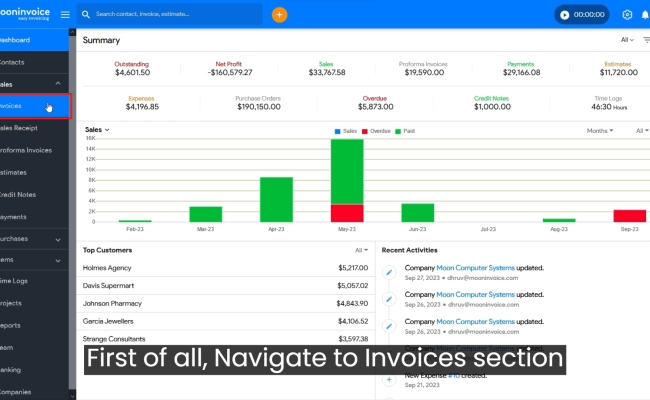Click the orange plus add button
The width and height of the screenshot is (650, 400).
point(279,15)
